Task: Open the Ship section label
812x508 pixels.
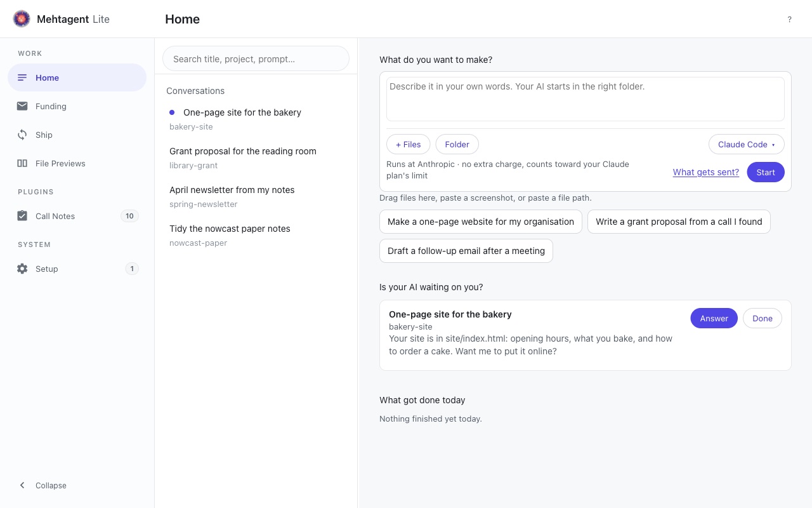Action: click(44, 135)
